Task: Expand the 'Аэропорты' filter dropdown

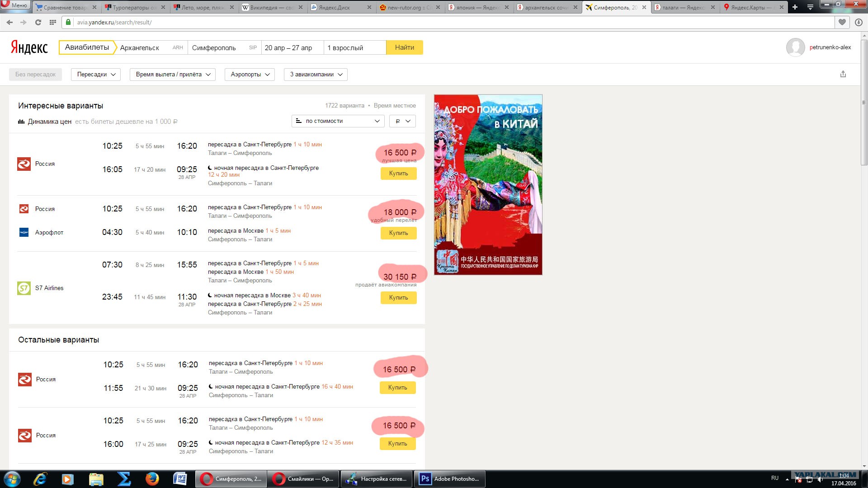Action: [x=250, y=75]
